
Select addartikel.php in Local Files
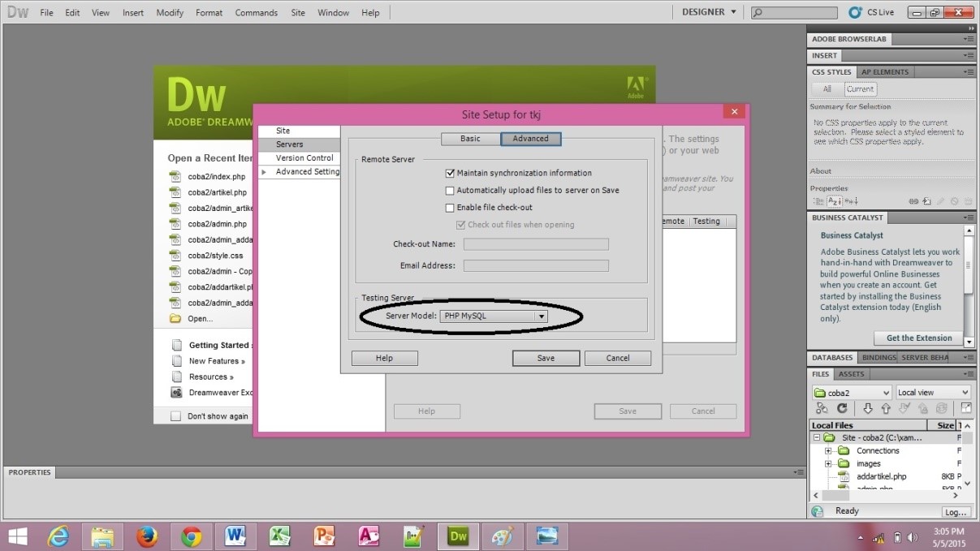click(x=881, y=476)
